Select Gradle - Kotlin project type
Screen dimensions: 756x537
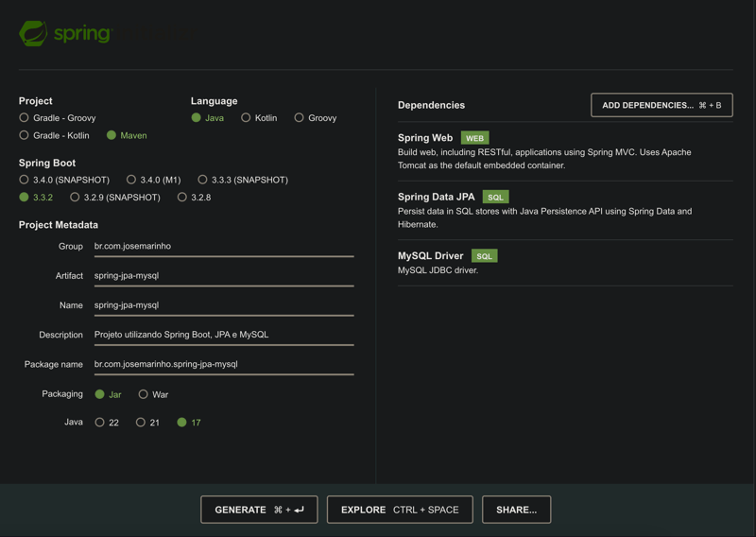pyautogui.click(x=54, y=135)
